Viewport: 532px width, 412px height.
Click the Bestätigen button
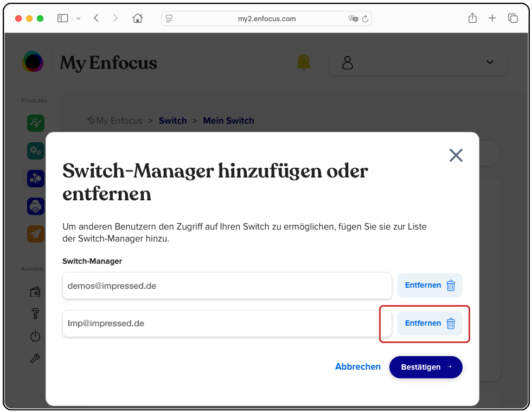point(426,367)
